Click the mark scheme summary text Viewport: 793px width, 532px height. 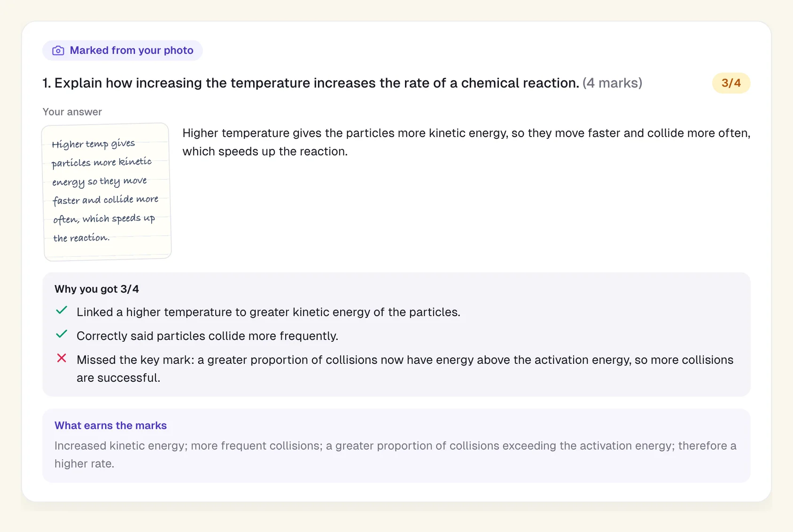pos(396,455)
